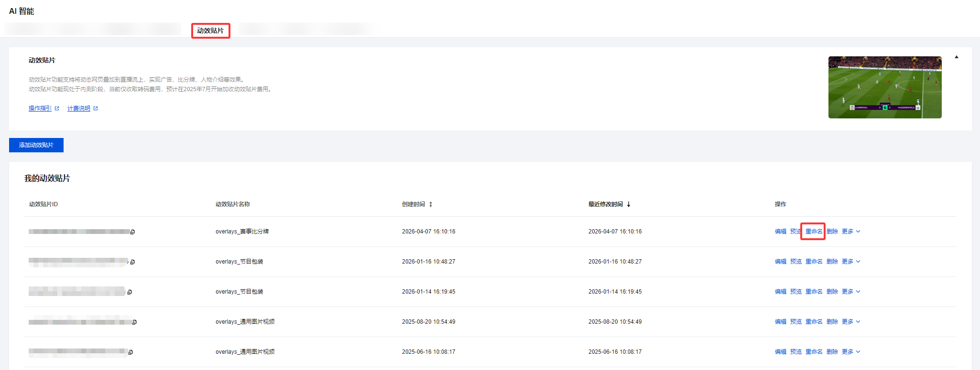The image size is (980, 370).
Task: Rename the overlay created 2026-01-14
Action: pyautogui.click(x=814, y=292)
